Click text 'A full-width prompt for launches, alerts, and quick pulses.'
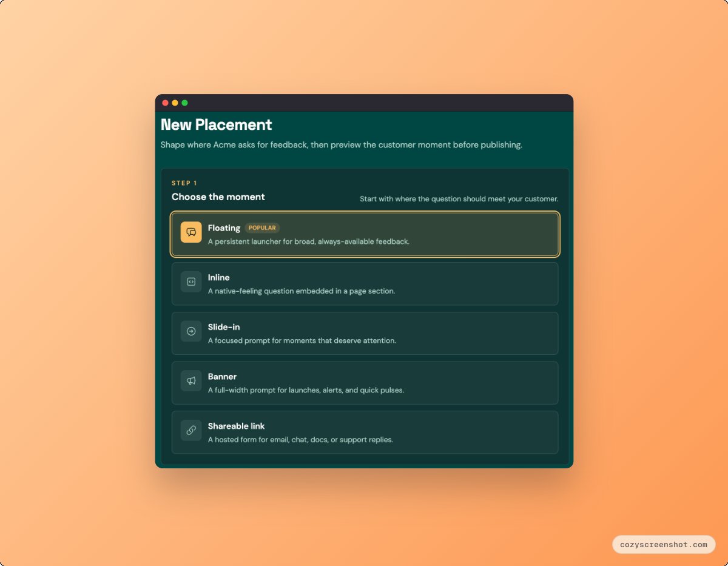The width and height of the screenshot is (728, 566). (306, 390)
